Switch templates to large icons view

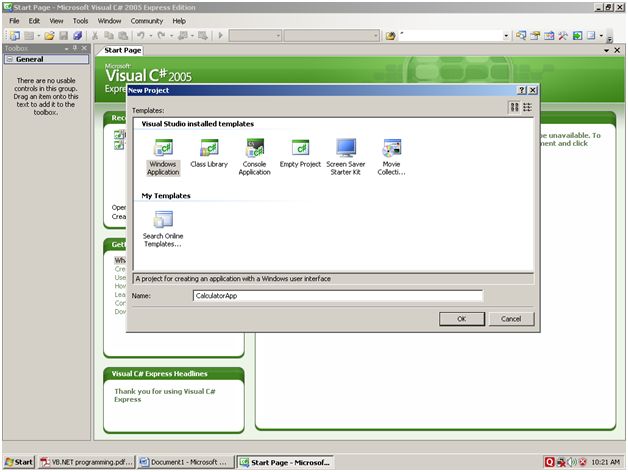click(x=514, y=107)
